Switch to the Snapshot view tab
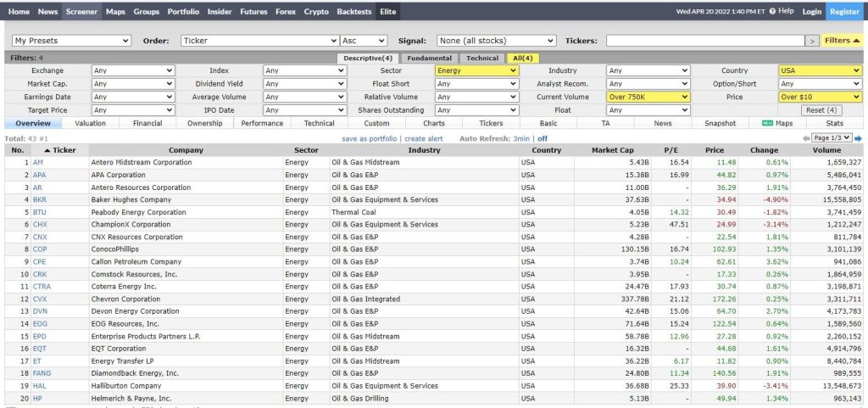This screenshot has height=408, width=868. tap(721, 124)
